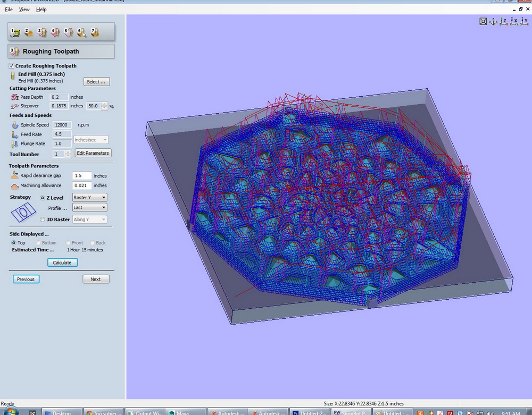View the model along the X axis
532x415 pixels.
pos(514,21)
